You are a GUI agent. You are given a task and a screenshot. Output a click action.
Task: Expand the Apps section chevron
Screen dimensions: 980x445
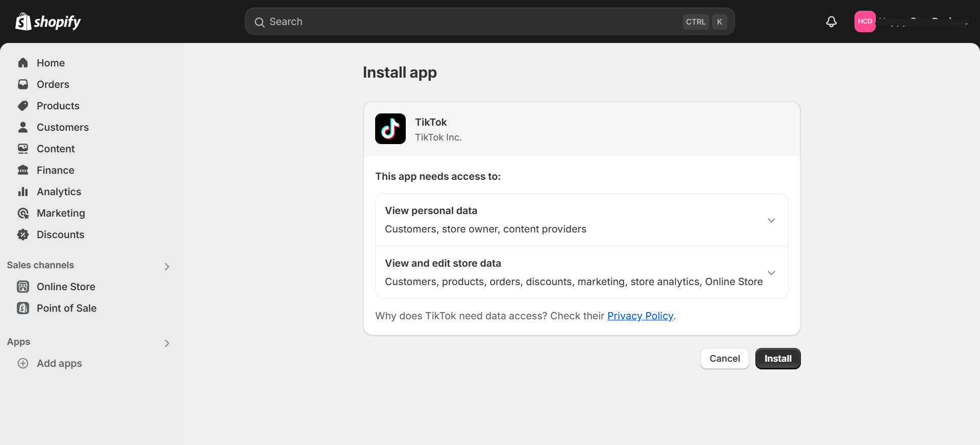coord(167,343)
